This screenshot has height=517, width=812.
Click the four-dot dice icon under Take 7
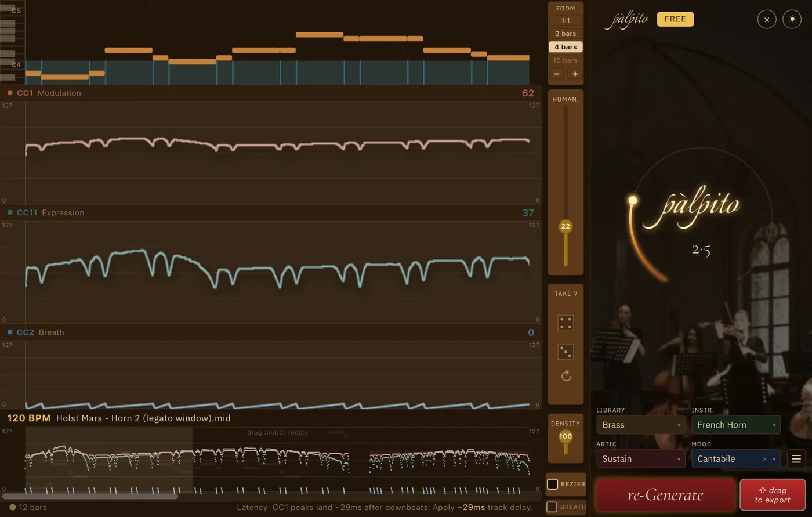pos(565,323)
